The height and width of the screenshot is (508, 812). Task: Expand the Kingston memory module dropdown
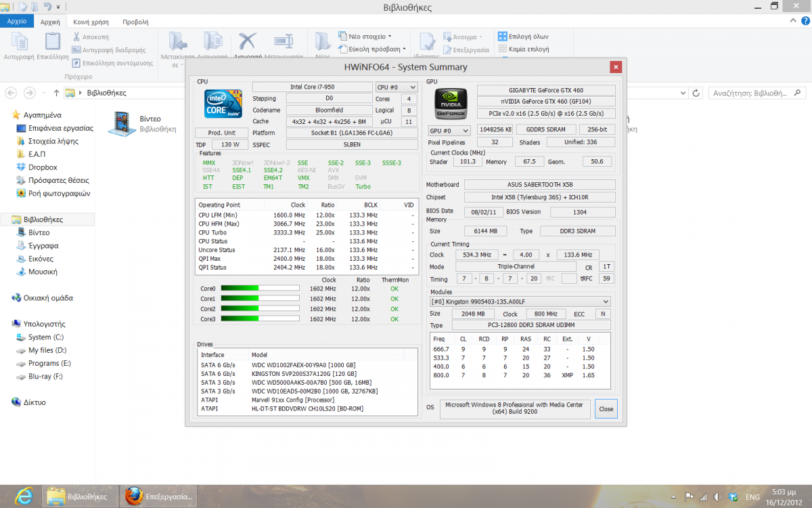520,301
